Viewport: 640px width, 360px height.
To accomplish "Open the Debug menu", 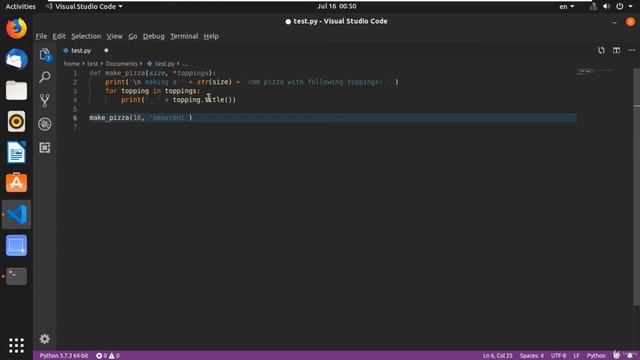I will click(153, 36).
